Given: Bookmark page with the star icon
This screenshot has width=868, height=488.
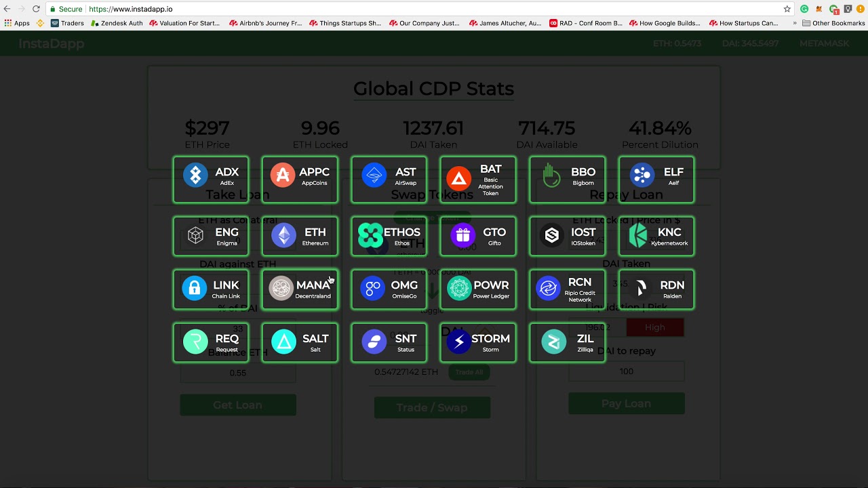Looking at the screenshot, I should 787,9.
